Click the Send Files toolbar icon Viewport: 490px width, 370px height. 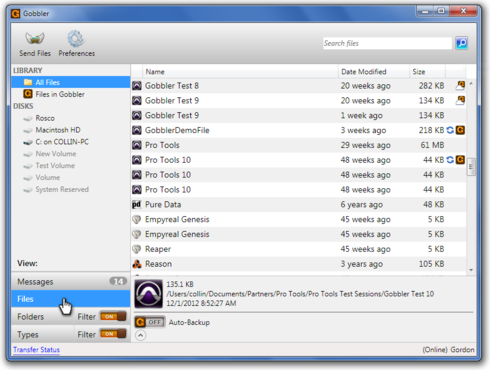[35, 38]
